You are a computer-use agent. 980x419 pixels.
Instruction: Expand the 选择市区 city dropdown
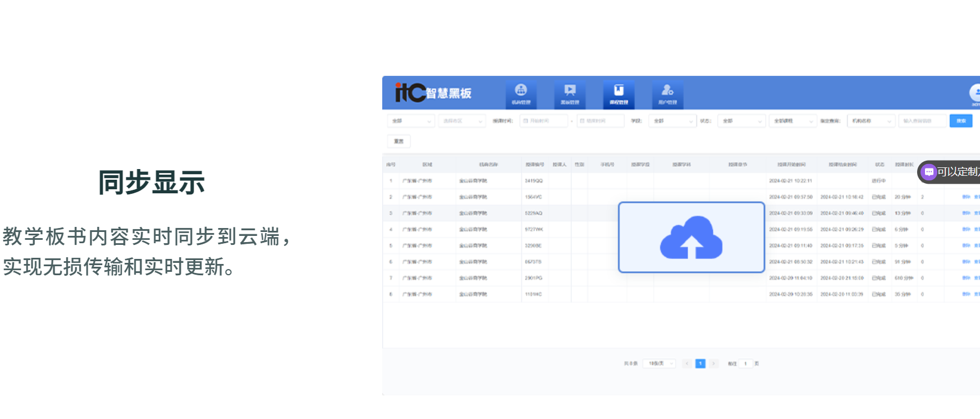pyautogui.click(x=462, y=121)
